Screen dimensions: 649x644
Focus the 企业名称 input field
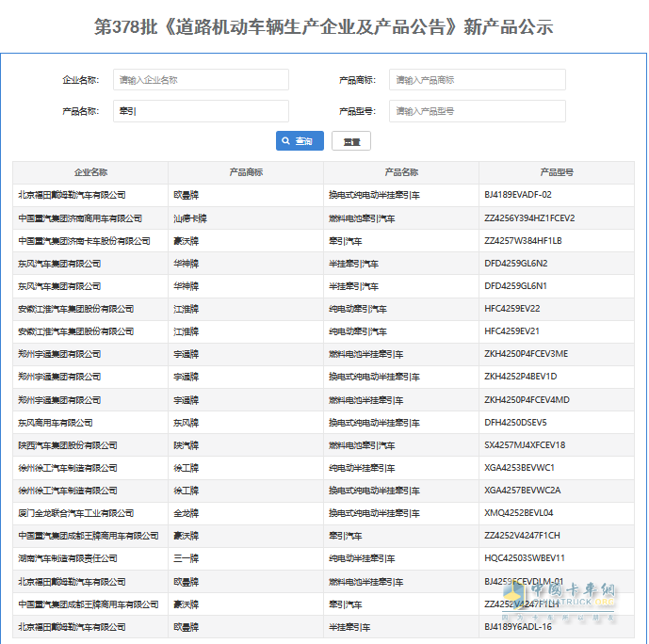tap(200, 80)
